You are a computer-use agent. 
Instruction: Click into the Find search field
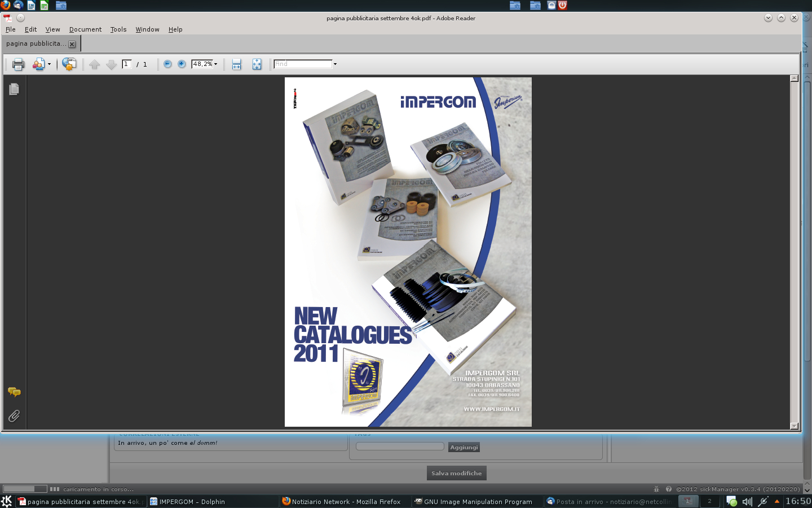tap(303, 64)
